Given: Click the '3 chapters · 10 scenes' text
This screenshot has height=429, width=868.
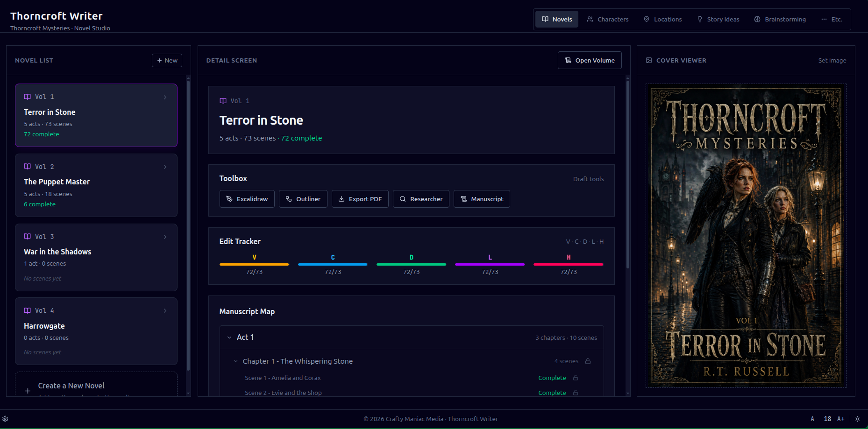Looking at the screenshot, I should 566,338.
